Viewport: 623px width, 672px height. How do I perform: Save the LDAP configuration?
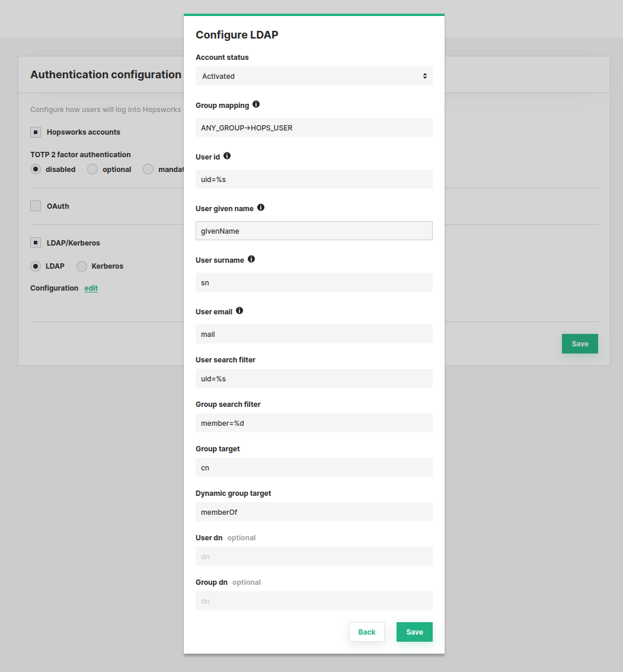(414, 632)
